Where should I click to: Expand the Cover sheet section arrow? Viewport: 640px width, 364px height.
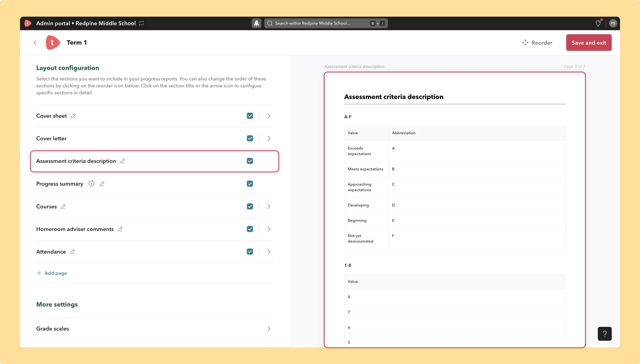pos(269,116)
